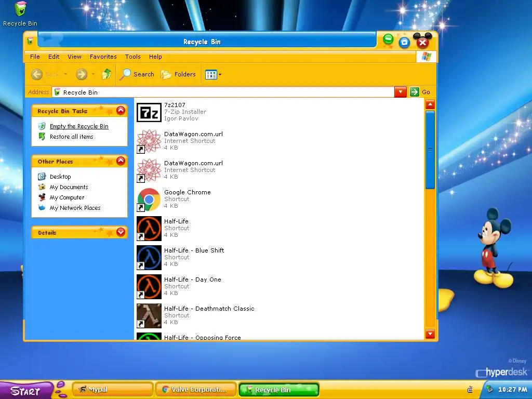Open the Favorites menu
Screen dimensions: 532x399
pyautogui.click(x=103, y=57)
